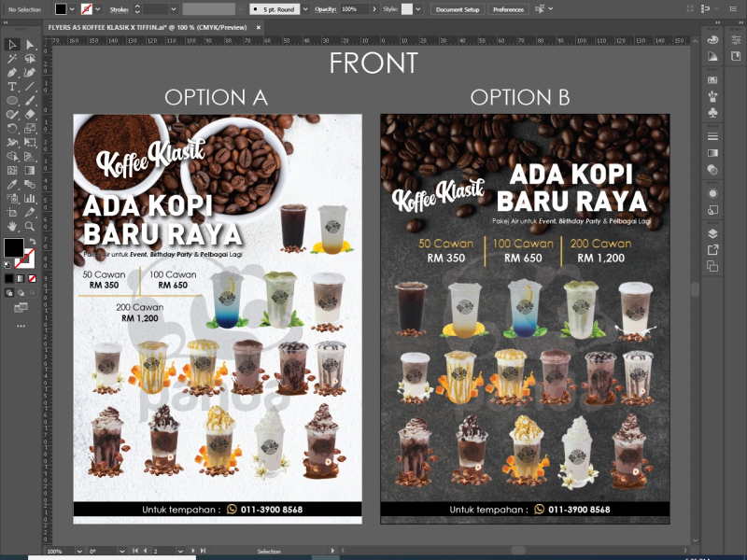Viewport: 747px width, 560px height.
Task: Open the Symbols panel club icon
Action: click(x=712, y=112)
